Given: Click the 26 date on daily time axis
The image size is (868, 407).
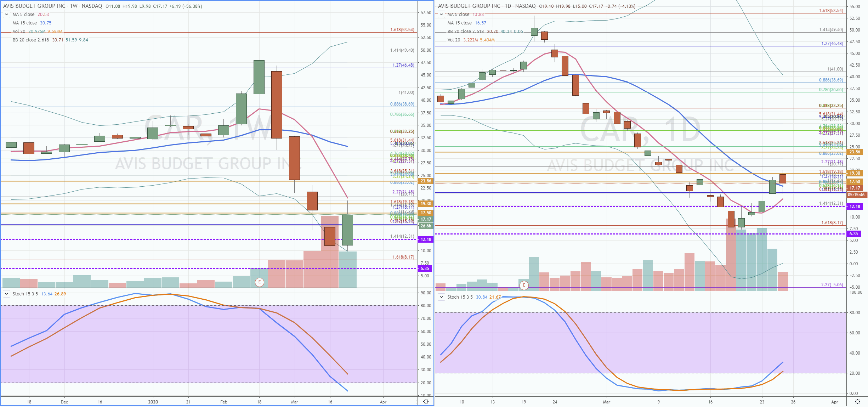Looking at the screenshot, I should 793,402.
